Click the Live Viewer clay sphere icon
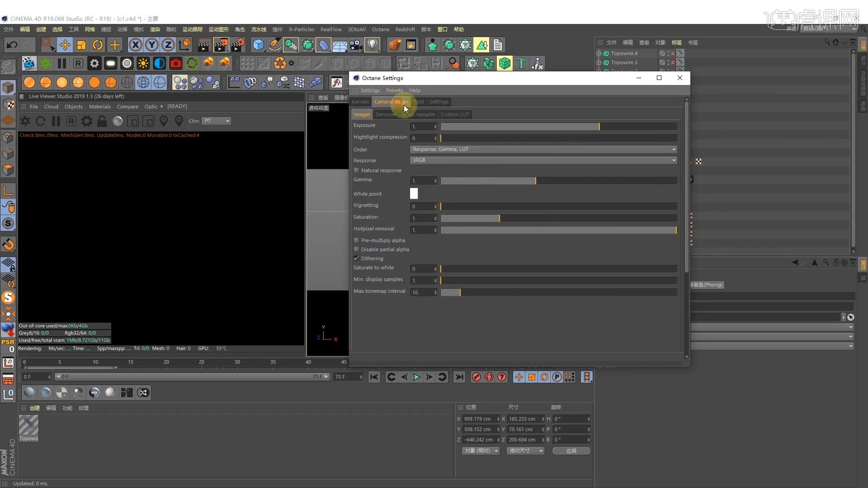 point(118,121)
